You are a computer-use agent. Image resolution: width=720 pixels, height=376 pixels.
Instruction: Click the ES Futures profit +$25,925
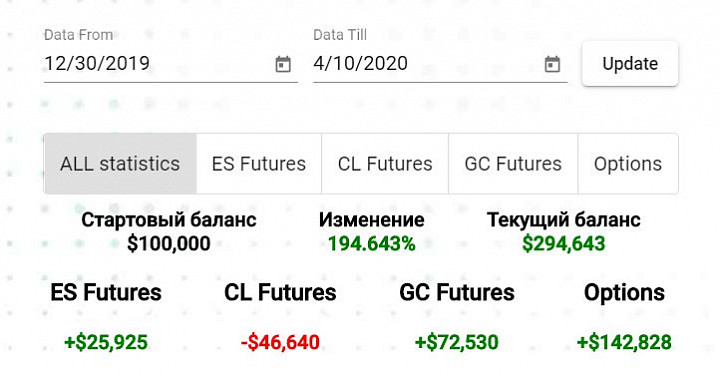pyautogui.click(x=106, y=342)
